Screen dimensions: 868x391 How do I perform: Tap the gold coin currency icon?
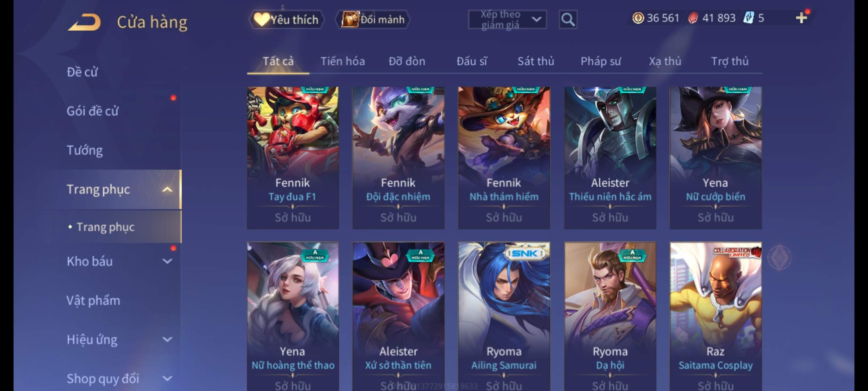(x=638, y=18)
